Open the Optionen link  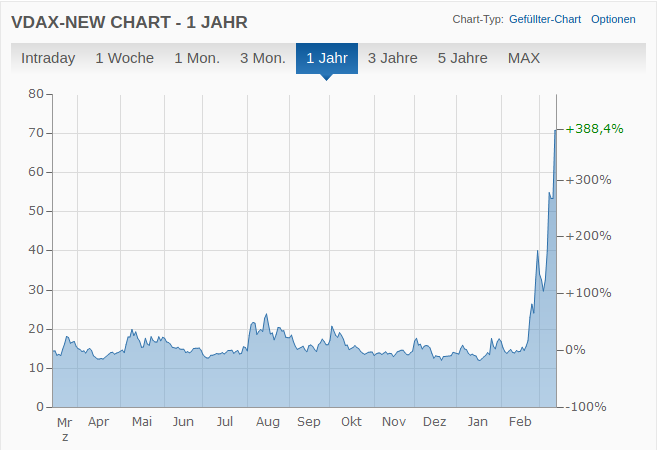pos(613,19)
